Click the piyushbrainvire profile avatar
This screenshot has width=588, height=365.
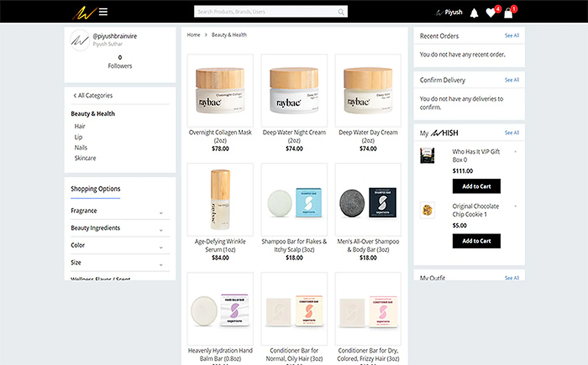coord(80,40)
